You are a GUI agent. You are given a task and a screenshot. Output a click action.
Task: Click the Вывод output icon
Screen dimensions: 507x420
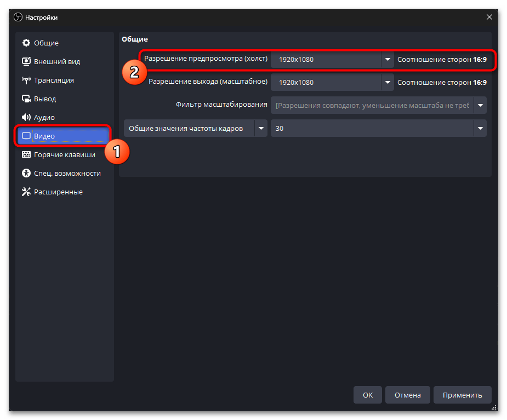pos(26,99)
